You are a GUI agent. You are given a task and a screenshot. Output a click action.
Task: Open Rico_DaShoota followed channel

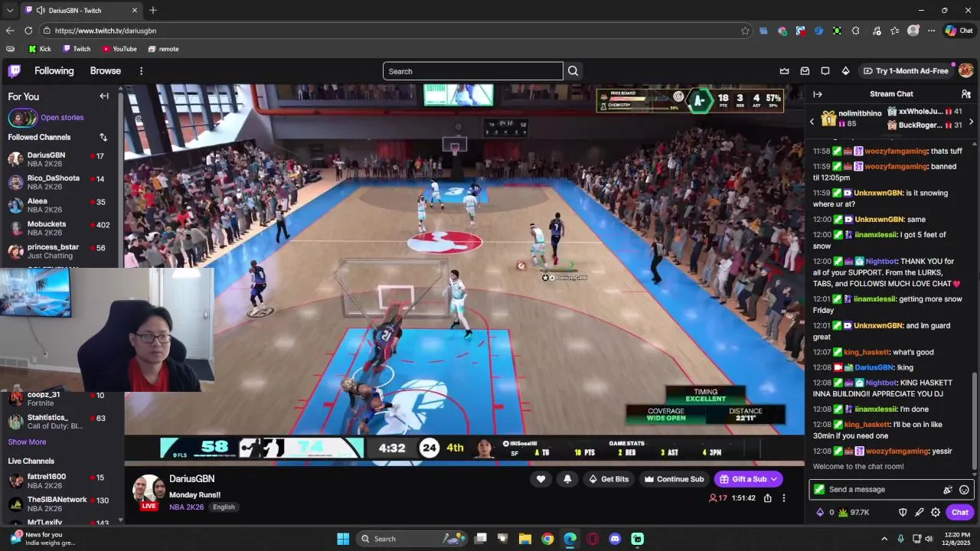(60, 182)
